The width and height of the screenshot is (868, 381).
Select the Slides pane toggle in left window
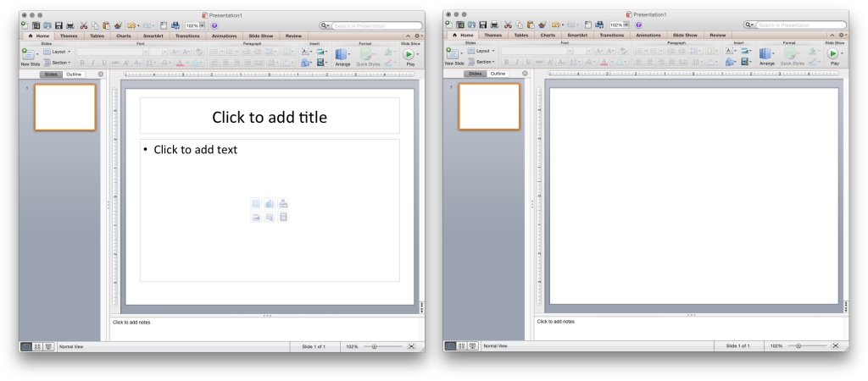pos(51,75)
